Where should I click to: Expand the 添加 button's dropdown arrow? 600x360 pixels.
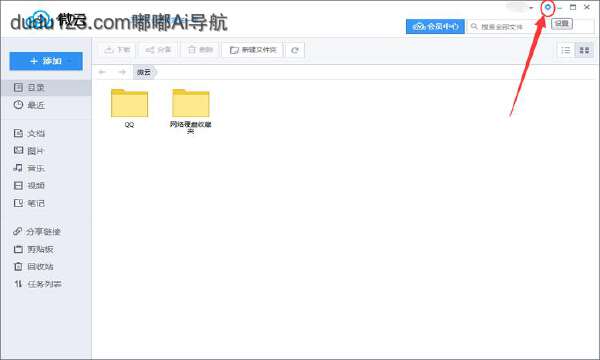click(x=70, y=61)
